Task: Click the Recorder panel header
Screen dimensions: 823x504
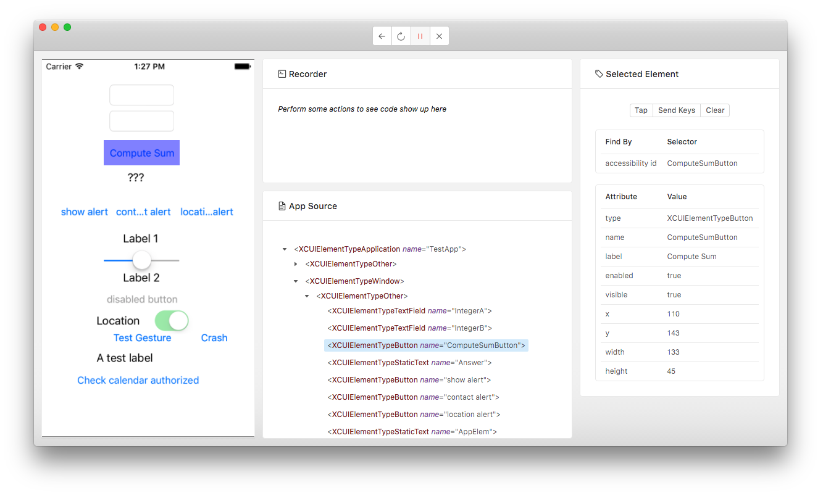Action: pos(417,74)
